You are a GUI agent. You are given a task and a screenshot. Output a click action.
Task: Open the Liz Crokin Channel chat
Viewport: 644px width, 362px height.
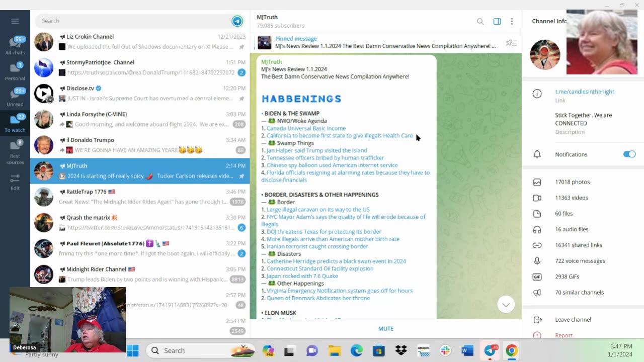tap(140, 42)
